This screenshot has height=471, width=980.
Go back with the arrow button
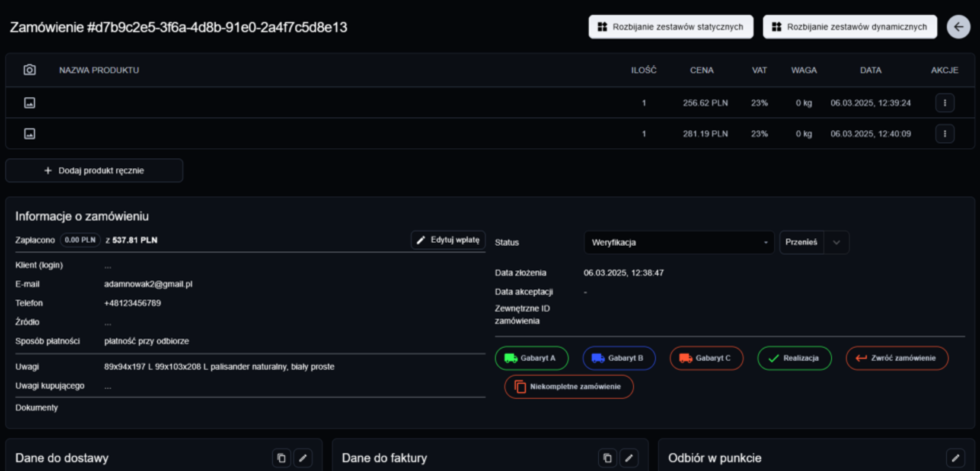pyautogui.click(x=958, y=27)
